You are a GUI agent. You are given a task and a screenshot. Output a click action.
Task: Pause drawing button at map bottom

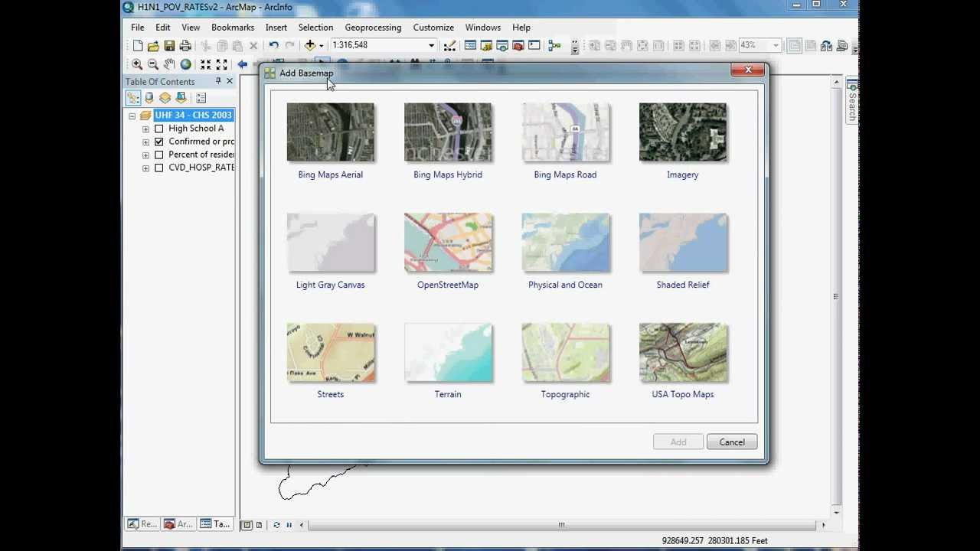pos(289,525)
